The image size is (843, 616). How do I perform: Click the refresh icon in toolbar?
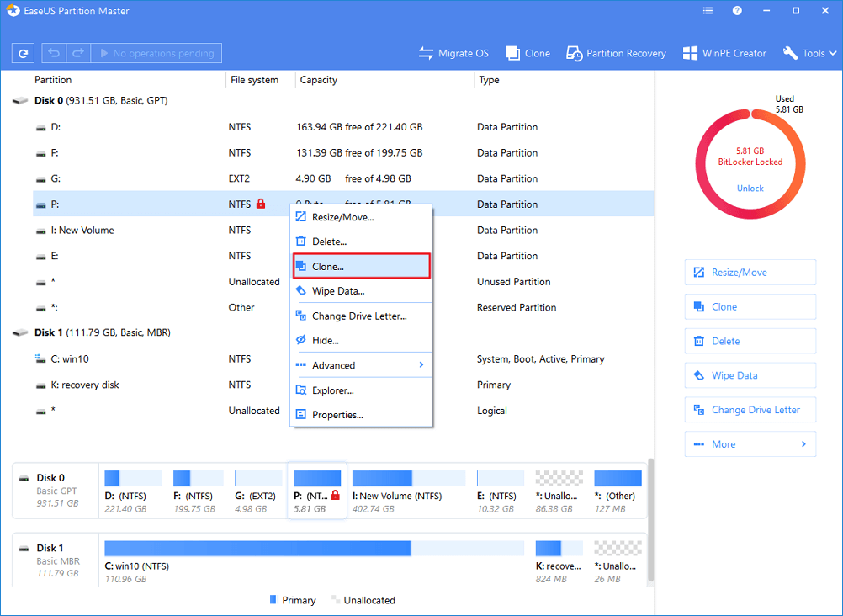pos(23,53)
